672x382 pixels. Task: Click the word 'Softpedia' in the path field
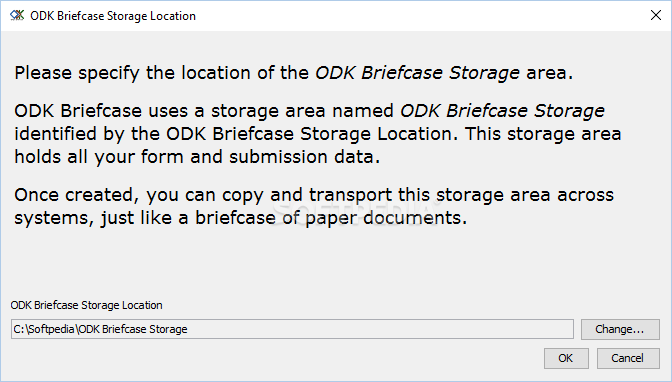tap(51, 329)
